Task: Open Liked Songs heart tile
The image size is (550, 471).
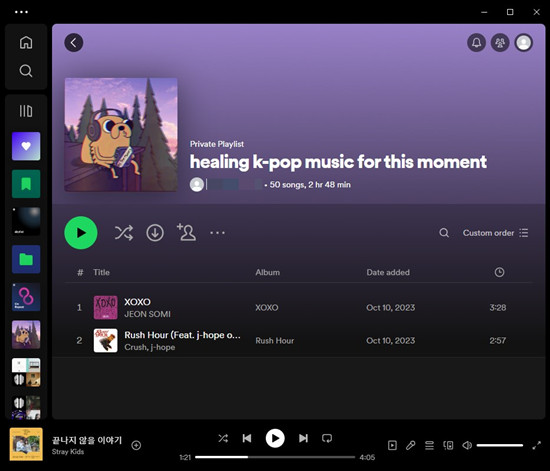Action: [26, 146]
